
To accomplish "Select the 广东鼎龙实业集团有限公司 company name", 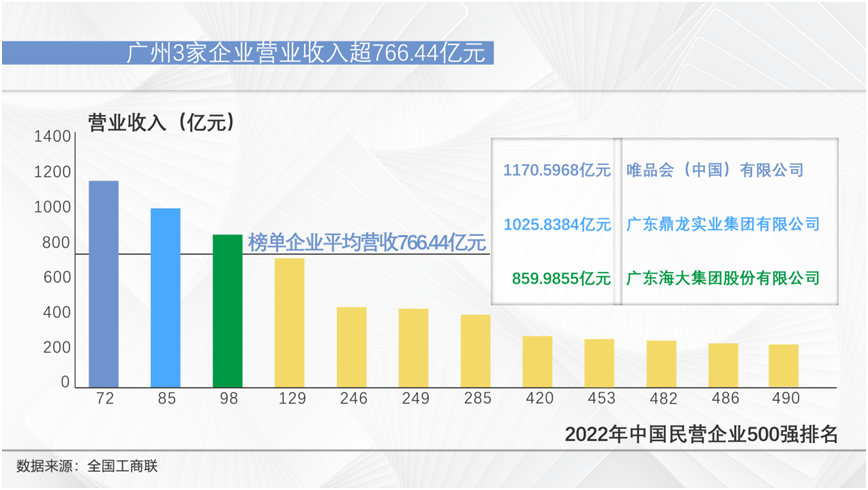I will tap(722, 224).
